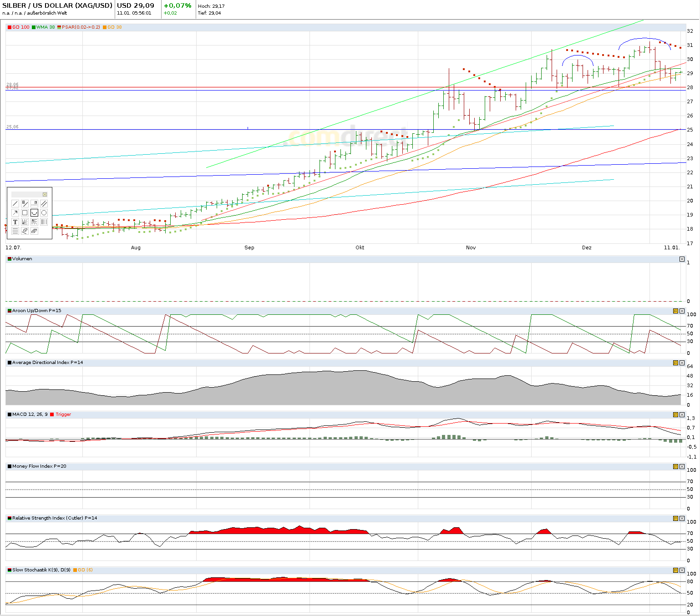Click the PSAR(0.02->0.2) legend label
Screen dimensions: 700x616
[81, 27]
